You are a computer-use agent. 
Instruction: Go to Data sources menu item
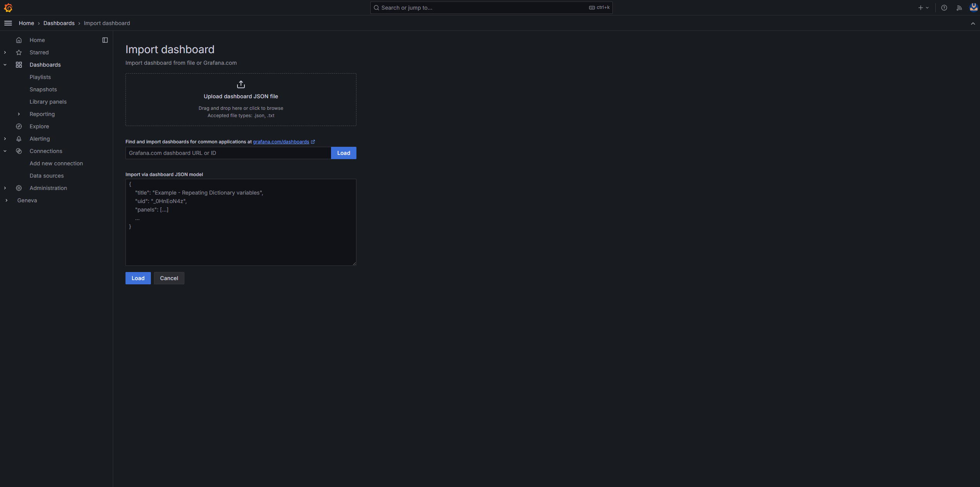point(47,176)
